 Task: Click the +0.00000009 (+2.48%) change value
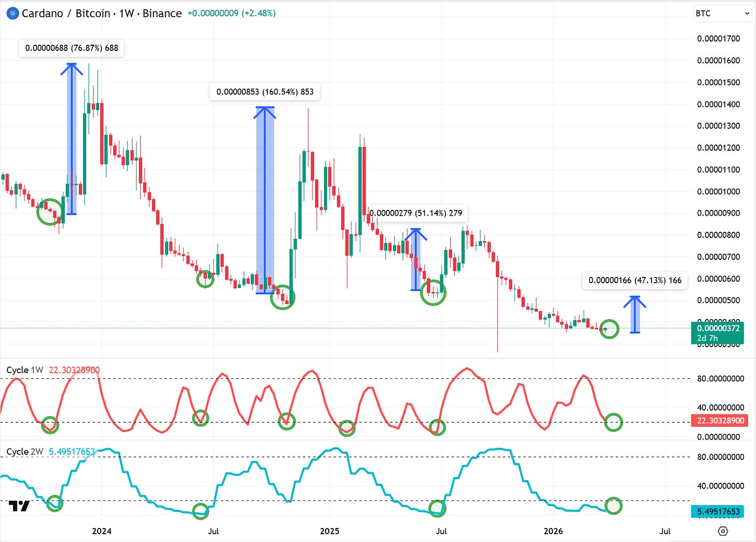[232, 14]
